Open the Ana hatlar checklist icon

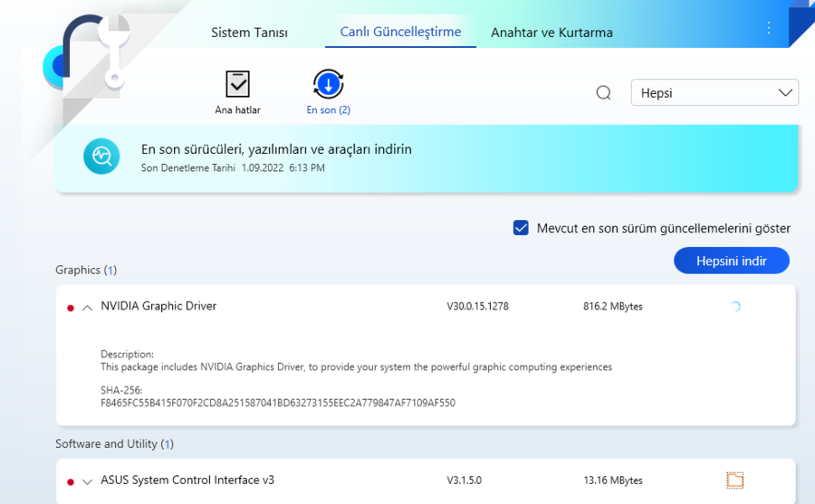click(x=237, y=85)
